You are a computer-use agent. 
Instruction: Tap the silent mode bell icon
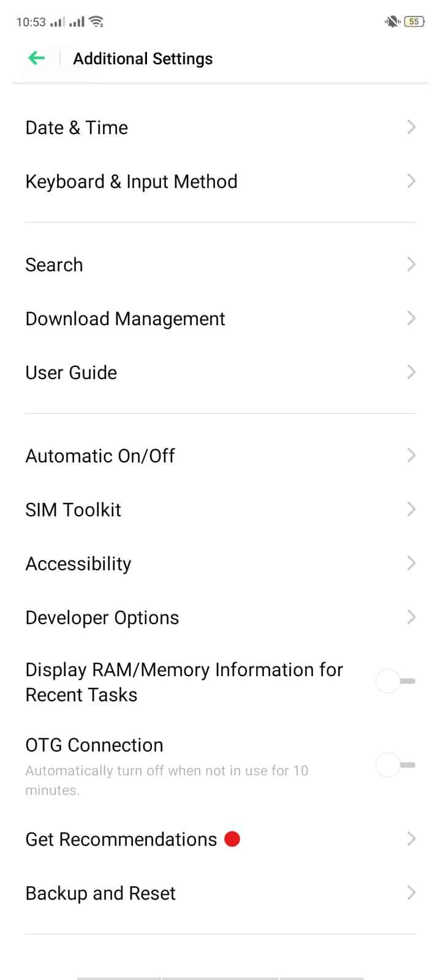pos(391,22)
